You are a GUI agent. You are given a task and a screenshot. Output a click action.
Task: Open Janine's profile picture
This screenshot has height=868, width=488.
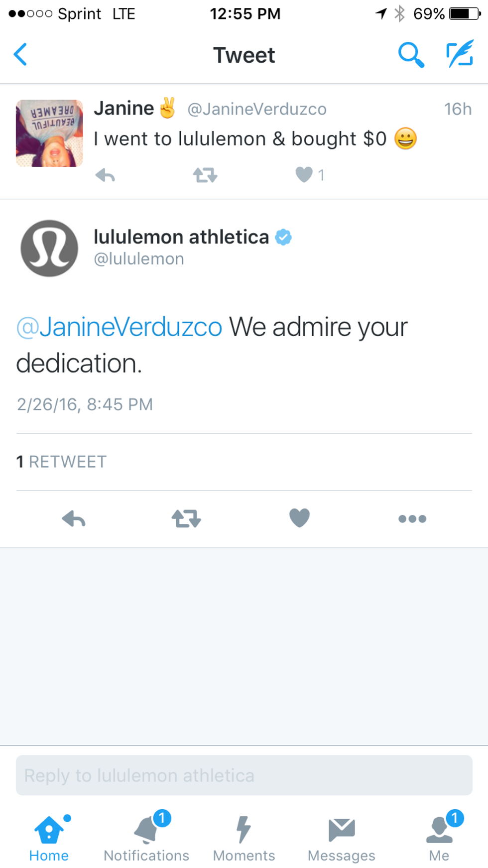(x=49, y=133)
